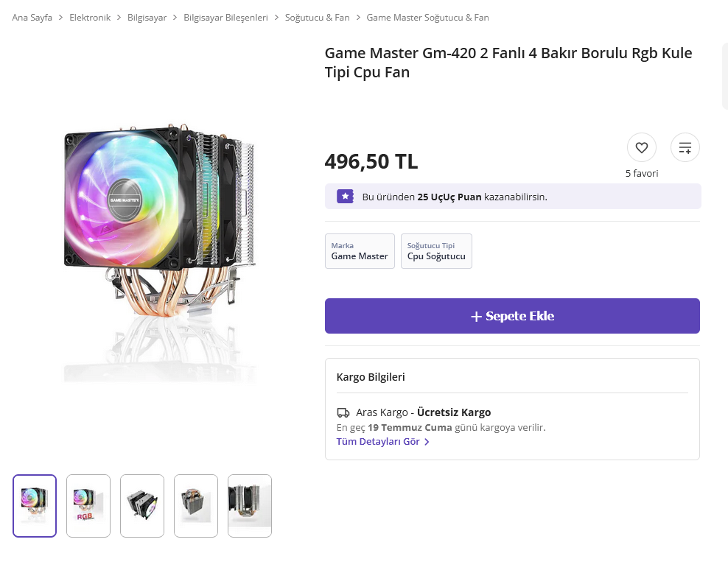
Task: Select the Marka Game Master tag
Action: 360,251
